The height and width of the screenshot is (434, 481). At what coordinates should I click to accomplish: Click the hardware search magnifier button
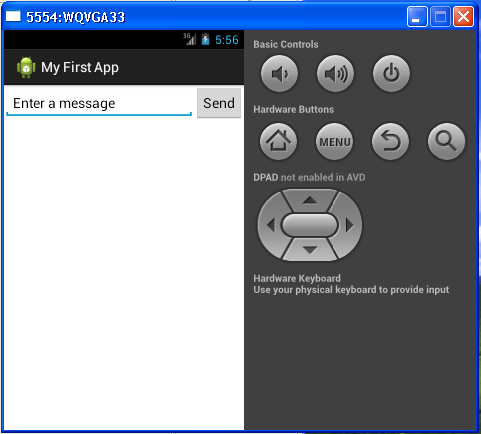[x=446, y=142]
